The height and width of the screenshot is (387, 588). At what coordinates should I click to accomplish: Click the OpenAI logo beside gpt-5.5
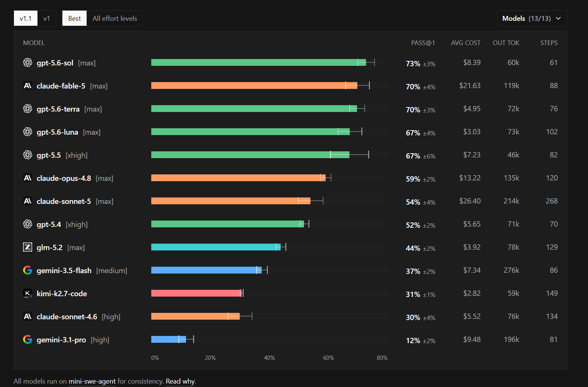(28, 155)
